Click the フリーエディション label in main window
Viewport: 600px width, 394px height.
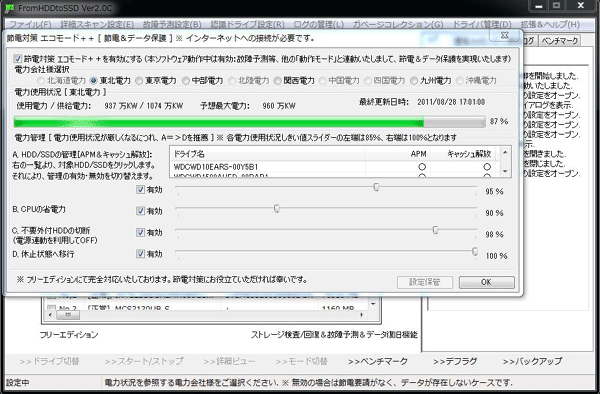[69, 335]
